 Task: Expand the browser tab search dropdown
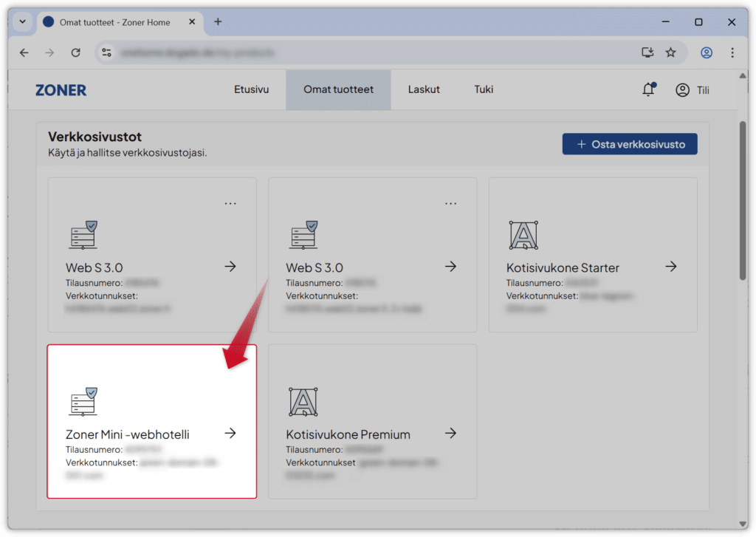pyautogui.click(x=22, y=22)
